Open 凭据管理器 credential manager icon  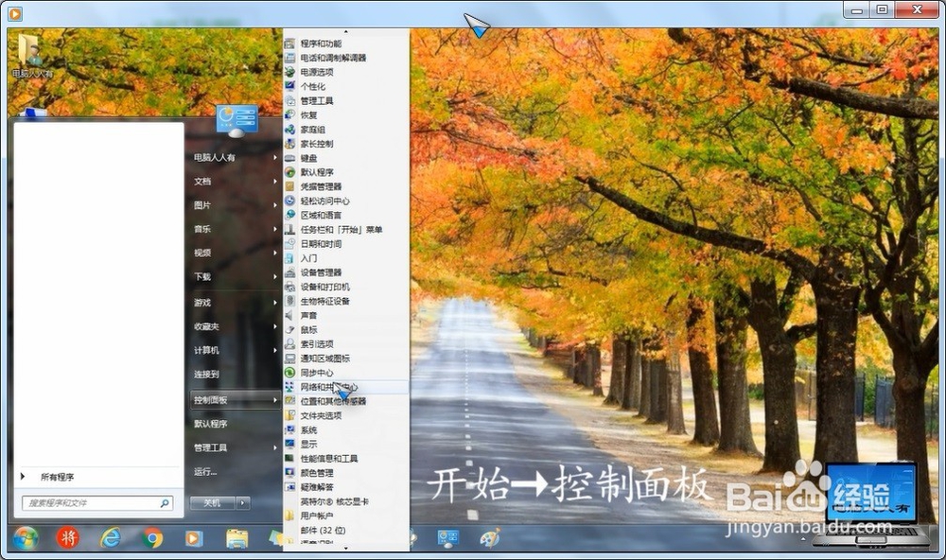tap(290, 186)
